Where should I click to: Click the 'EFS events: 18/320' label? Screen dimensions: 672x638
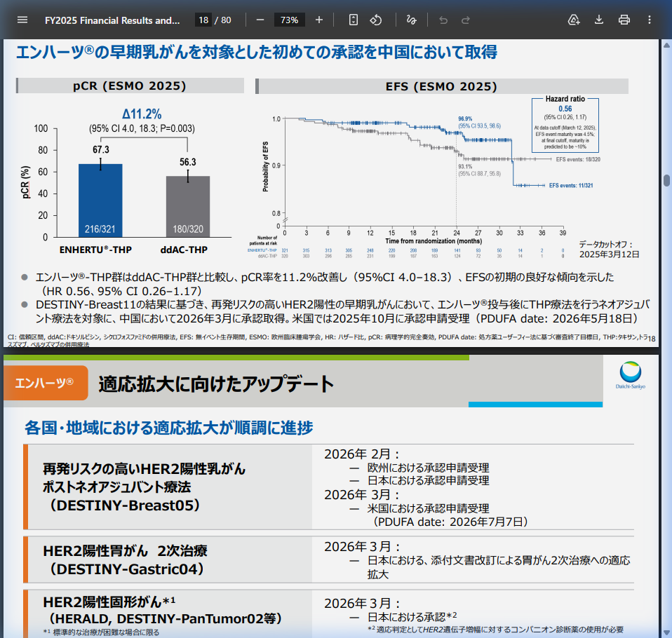coord(578,159)
